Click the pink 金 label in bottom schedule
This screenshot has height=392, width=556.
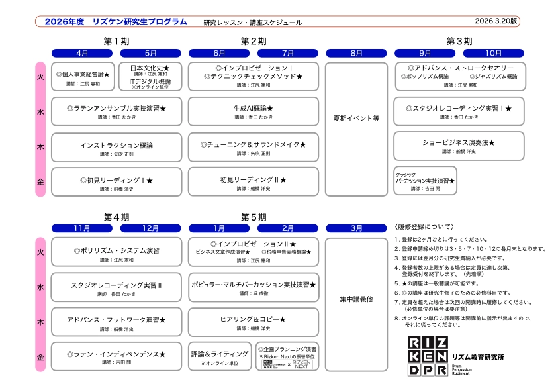pos(40,356)
